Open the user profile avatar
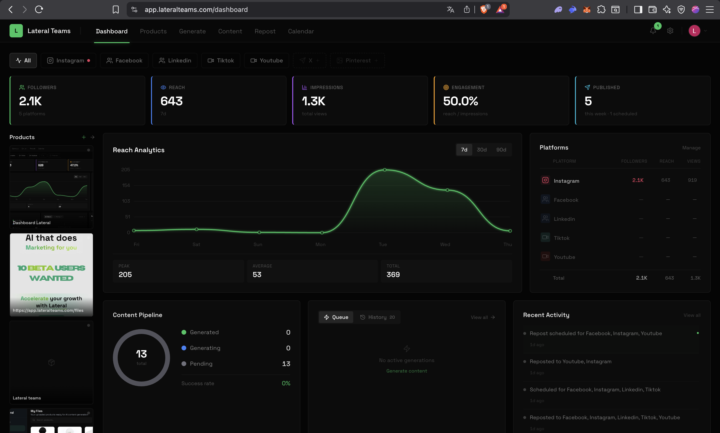Screen dimensions: 720x433 pyautogui.click(x=694, y=31)
